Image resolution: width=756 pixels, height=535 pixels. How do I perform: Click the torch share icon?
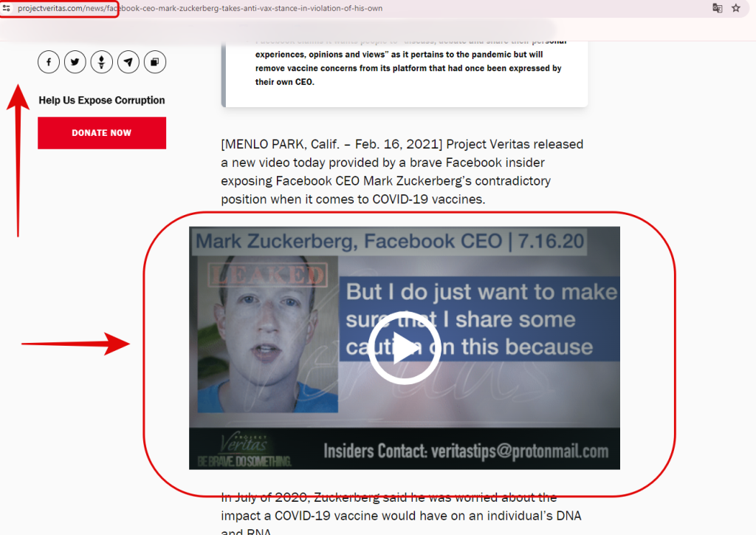pos(102,62)
